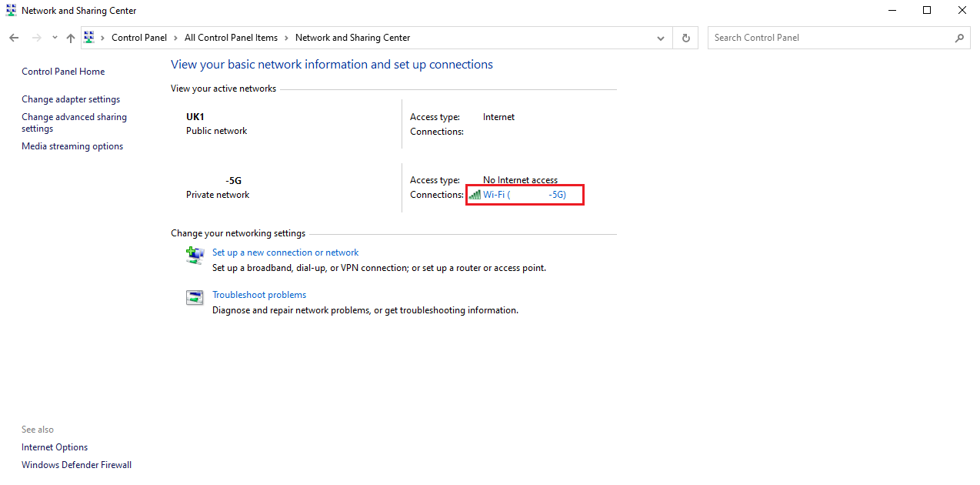The image size is (980, 485).
Task: Click the Forward navigation arrow
Action: 36,38
